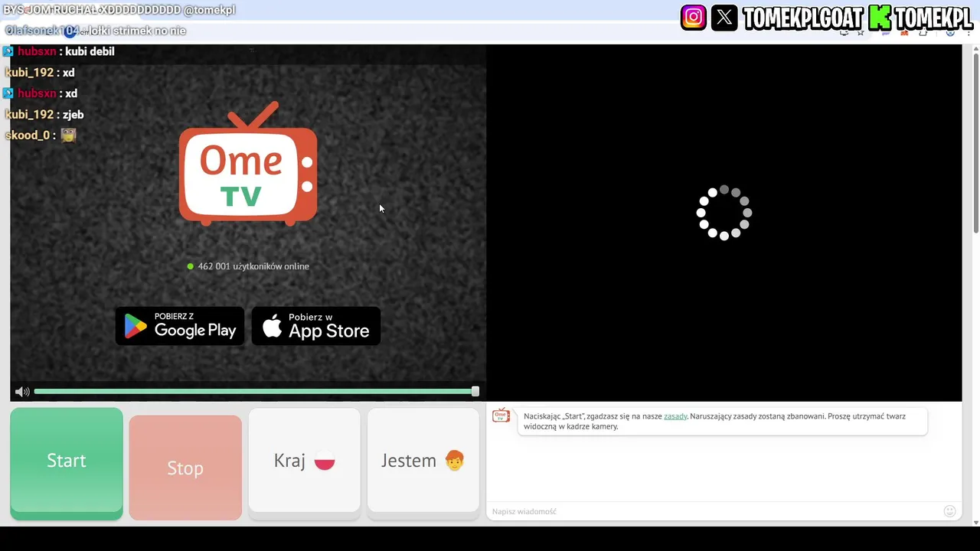Mute audio with the speaker icon
980x551 pixels.
pyautogui.click(x=22, y=392)
